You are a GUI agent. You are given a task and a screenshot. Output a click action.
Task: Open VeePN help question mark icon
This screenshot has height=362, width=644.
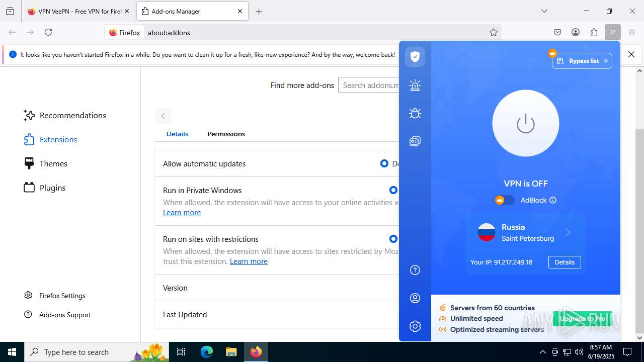415,270
